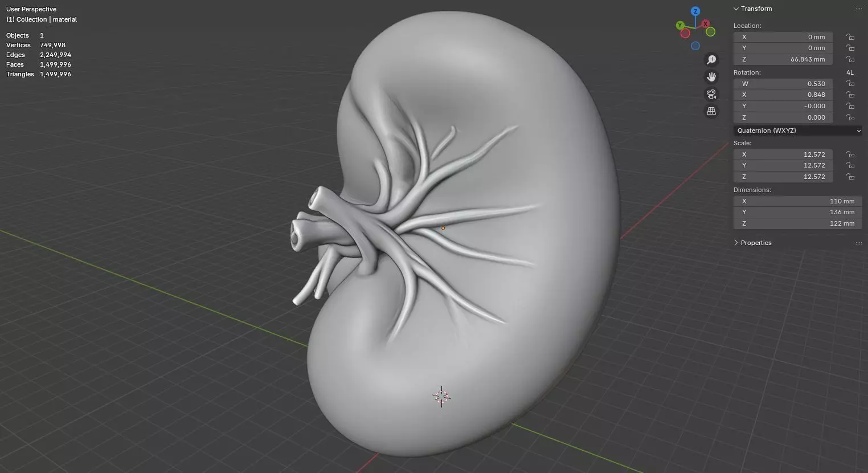
Task: Lock the Scale X value
Action: coord(850,154)
